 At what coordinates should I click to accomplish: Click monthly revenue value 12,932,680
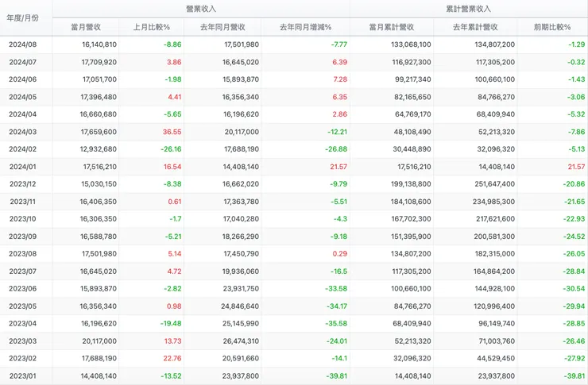pos(99,149)
